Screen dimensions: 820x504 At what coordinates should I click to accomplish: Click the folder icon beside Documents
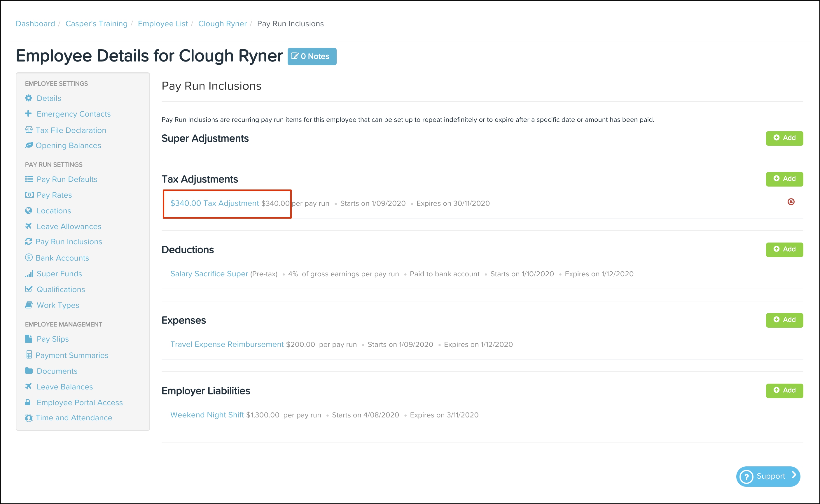[29, 371]
